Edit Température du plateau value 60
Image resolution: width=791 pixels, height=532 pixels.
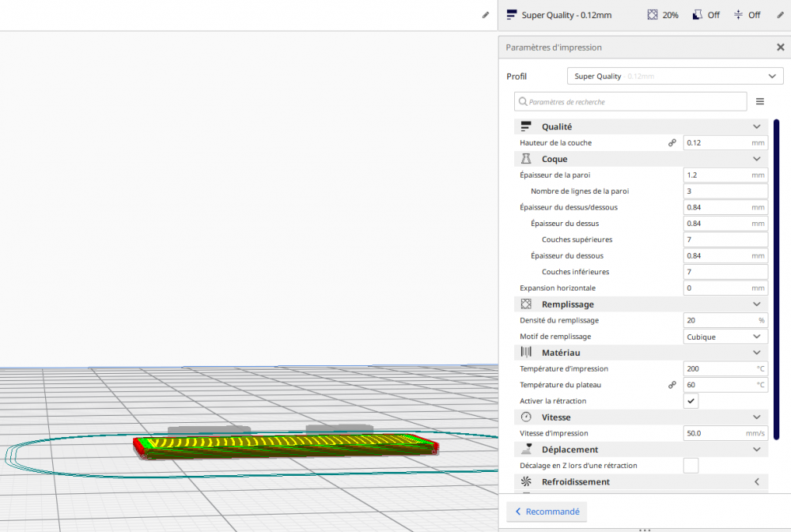point(725,385)
